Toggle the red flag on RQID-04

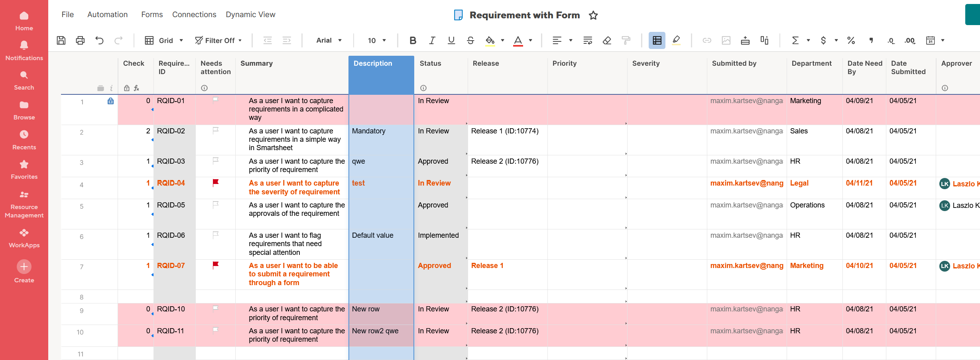pos(215,183)
